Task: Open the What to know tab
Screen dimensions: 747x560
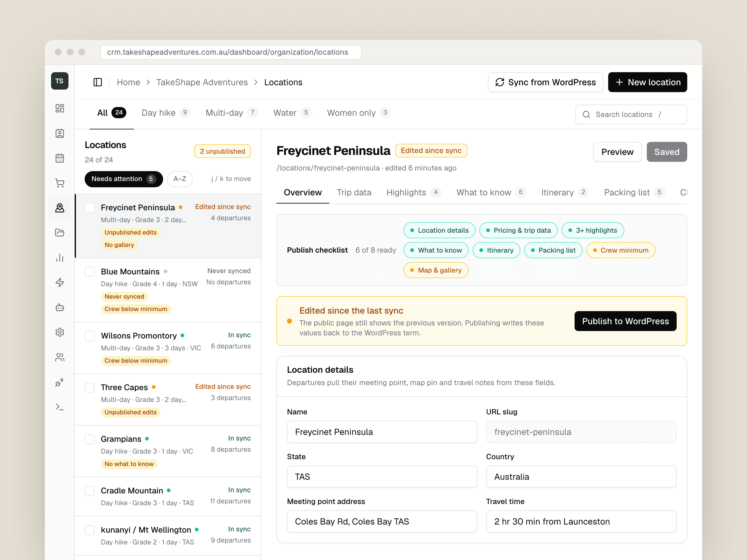Action: coord(491,192)
